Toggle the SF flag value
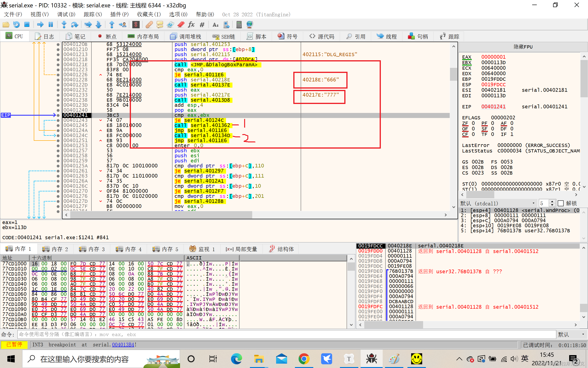Image resolution: width=588 pixels, height=368 pixels. [492, 129]
